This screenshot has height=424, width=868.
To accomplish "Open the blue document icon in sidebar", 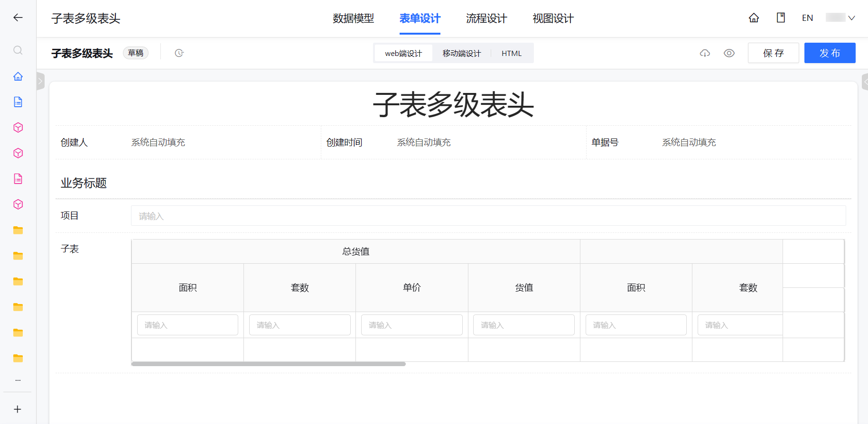I will (18, 102).
